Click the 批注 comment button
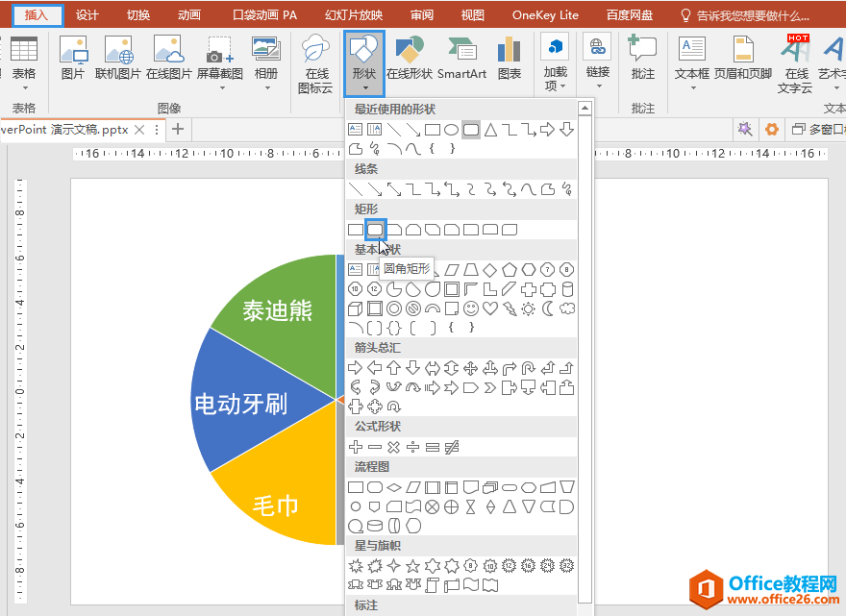The image size is (846, 616). [642, 58]
